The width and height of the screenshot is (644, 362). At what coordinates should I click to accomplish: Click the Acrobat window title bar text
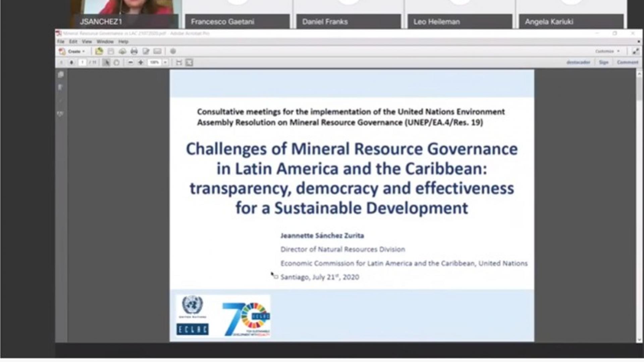[136, 34]
